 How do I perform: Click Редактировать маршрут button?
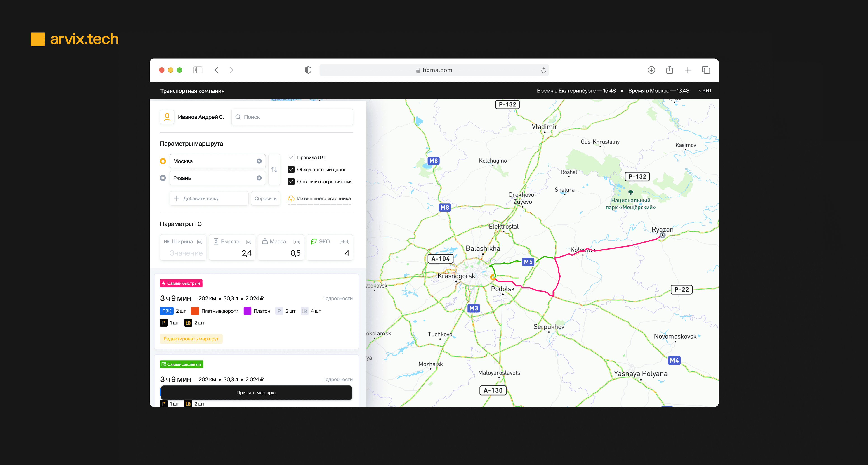[191, 339]
